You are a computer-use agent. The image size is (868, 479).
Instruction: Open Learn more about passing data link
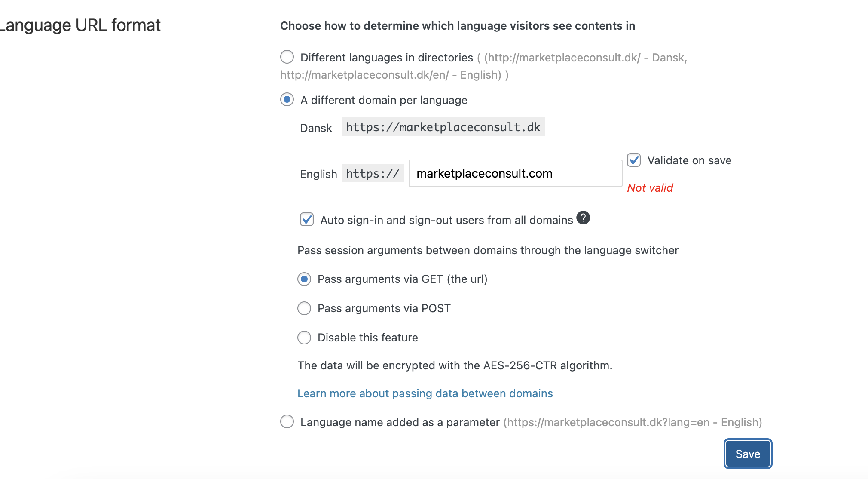[425, 393]
